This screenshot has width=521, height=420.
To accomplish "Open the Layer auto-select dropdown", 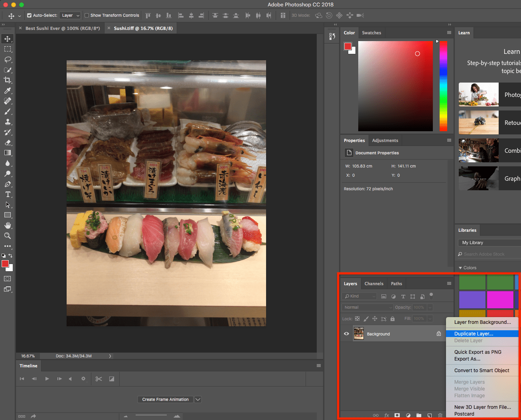I will [70, 15].
